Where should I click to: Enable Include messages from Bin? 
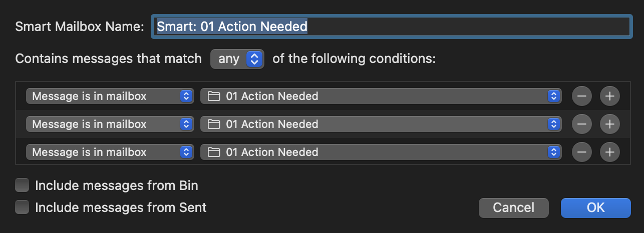tap(22, 186)
